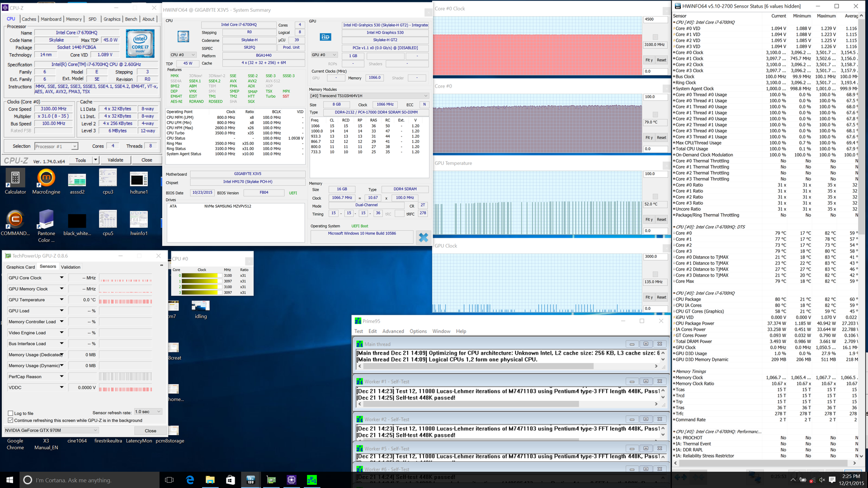Viewport: 868px width, 488px height.
Task: Click the 4500 max value field in Core #0 Clock graph
Action: (x=655, y=19)
